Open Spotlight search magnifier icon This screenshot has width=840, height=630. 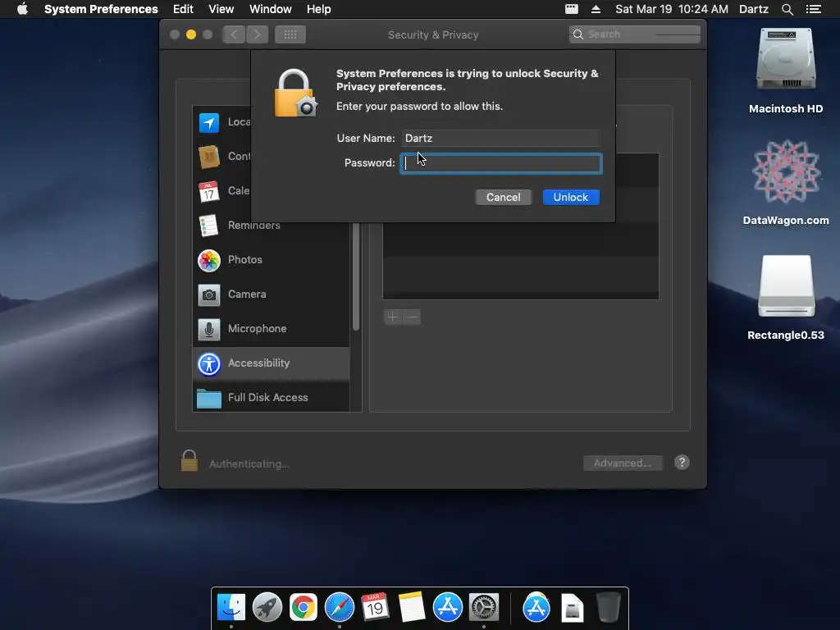click(x=787, y=9)
